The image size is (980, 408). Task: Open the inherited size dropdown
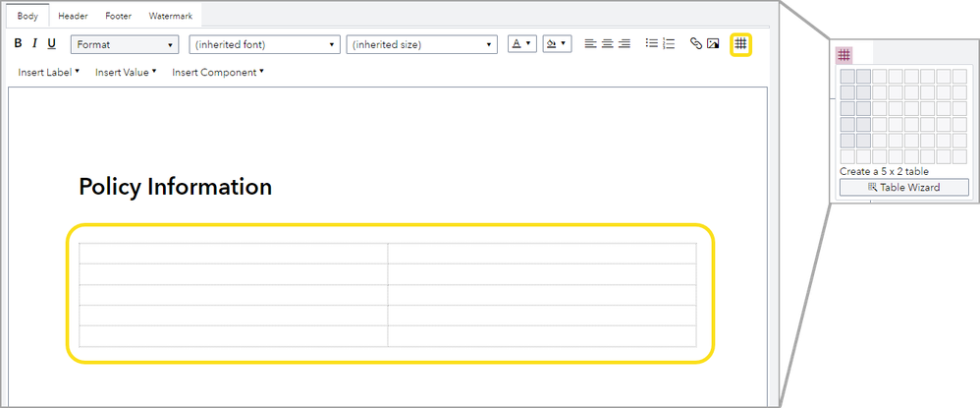click(422, 44)
